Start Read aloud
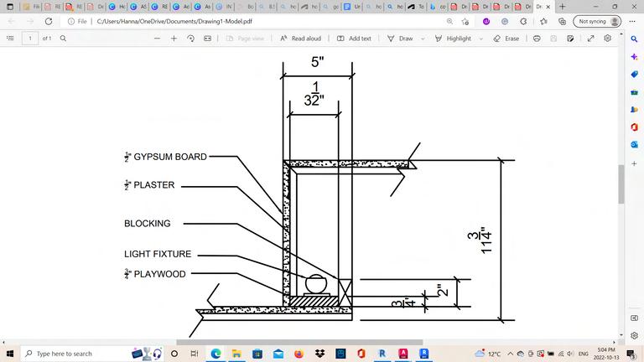The width and height of the screenshot is (644, 362). [300, 39]
